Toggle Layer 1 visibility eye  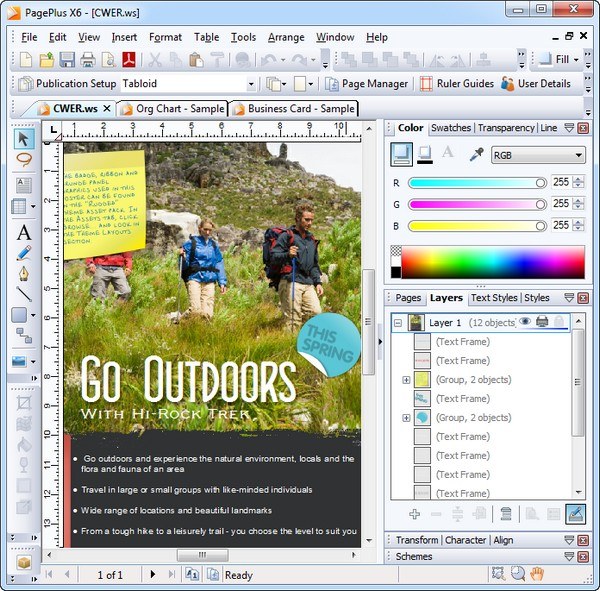tap(525, 322)
